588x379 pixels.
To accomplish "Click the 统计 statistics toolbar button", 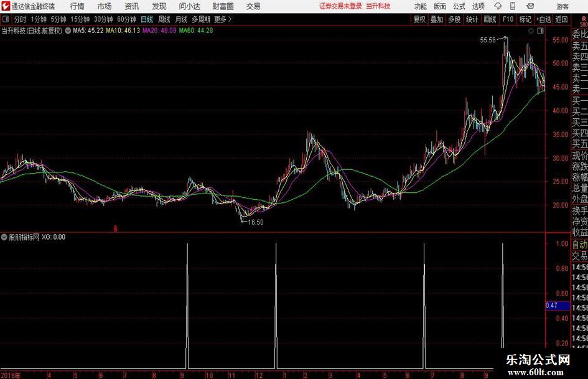I will [472, 19].
